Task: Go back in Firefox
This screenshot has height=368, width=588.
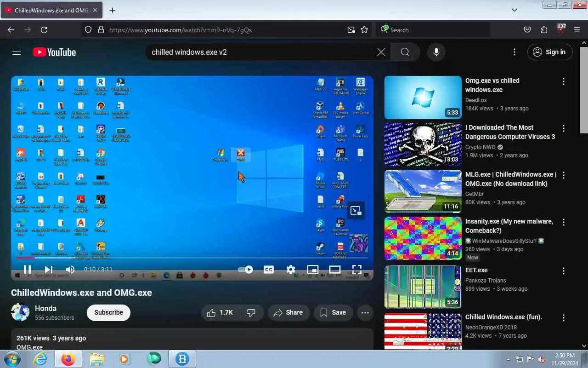Action: (x=11, y=30)
